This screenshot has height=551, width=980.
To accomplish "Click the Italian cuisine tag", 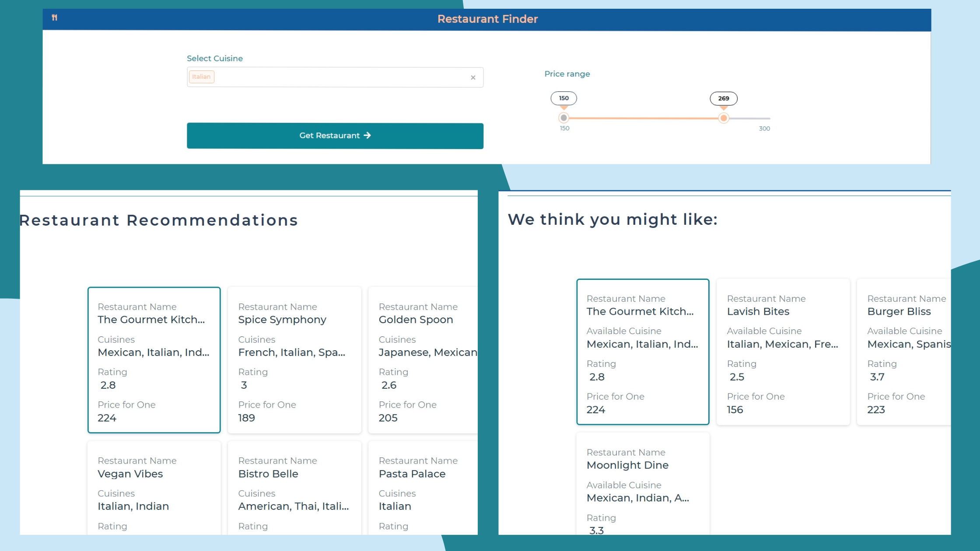I will point(202,77).
